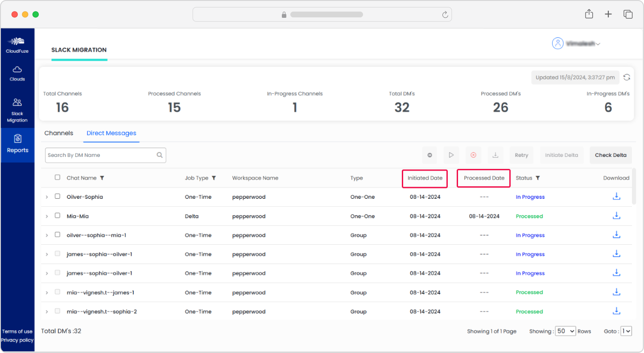
Task: Download report for oilver--sophia--mia-1
Action: pyautogui.click(x=616, y=234)
